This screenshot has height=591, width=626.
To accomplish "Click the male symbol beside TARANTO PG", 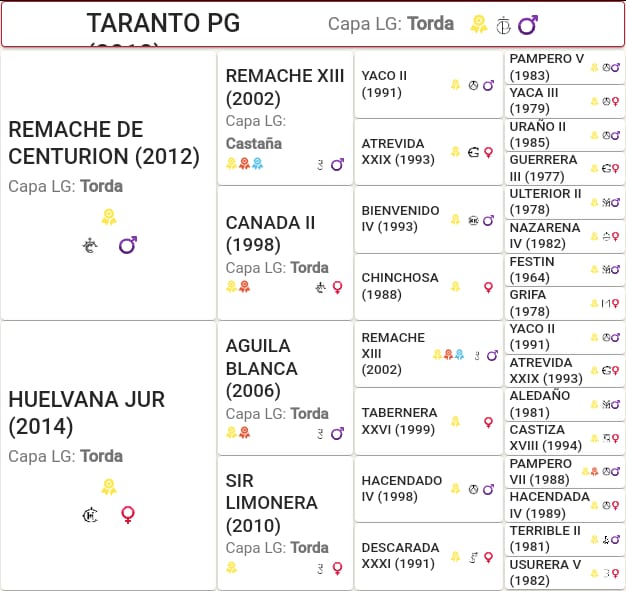I will (x=528, y=25).
